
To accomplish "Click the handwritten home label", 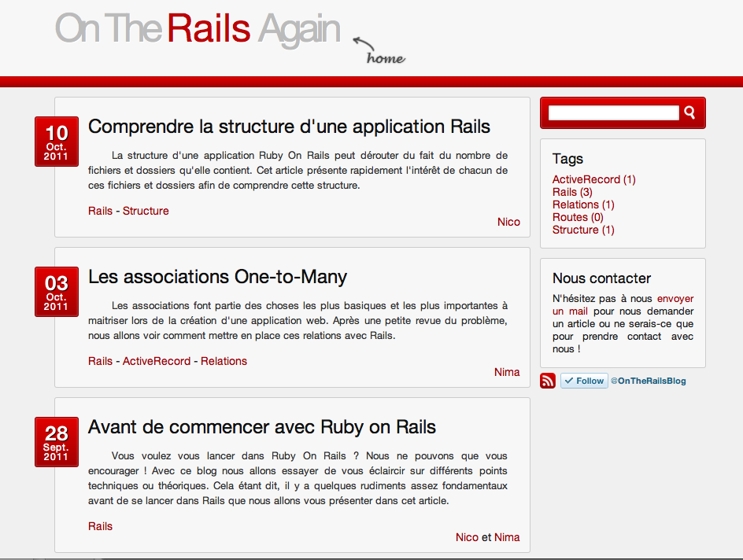I will click(x=386, y=58).
